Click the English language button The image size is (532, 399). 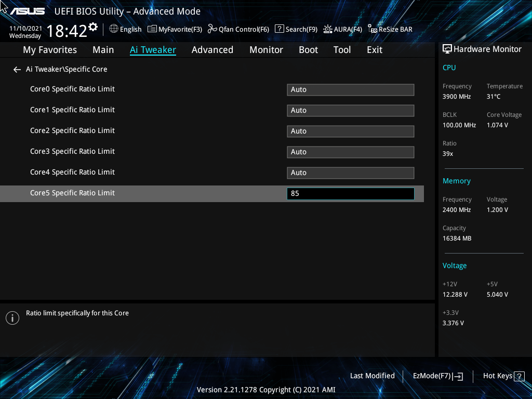130,30
